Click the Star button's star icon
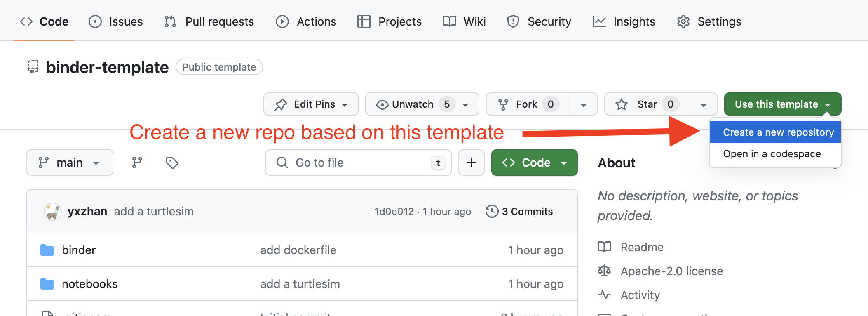The width and height of the screenshot is (868, 316). (622, 104)
